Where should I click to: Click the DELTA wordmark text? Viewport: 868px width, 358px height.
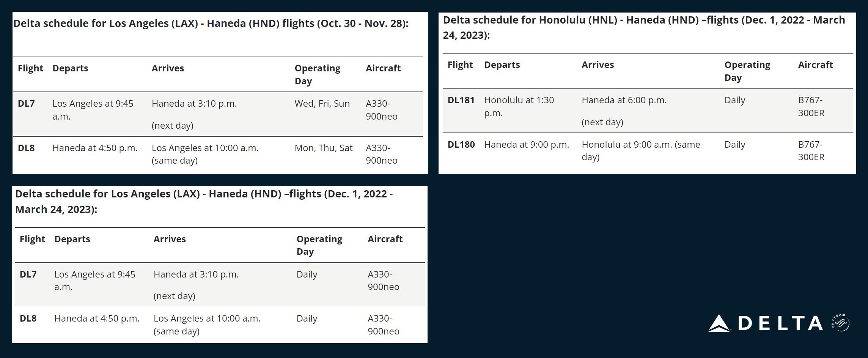pos(780,323)
